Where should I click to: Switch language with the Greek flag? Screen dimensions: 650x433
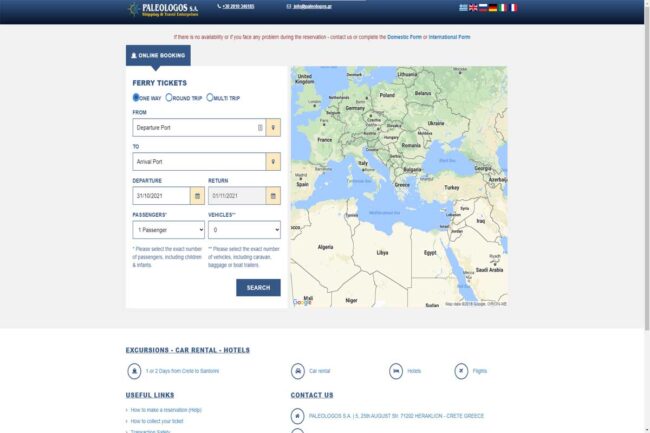(x=462, y=7)
